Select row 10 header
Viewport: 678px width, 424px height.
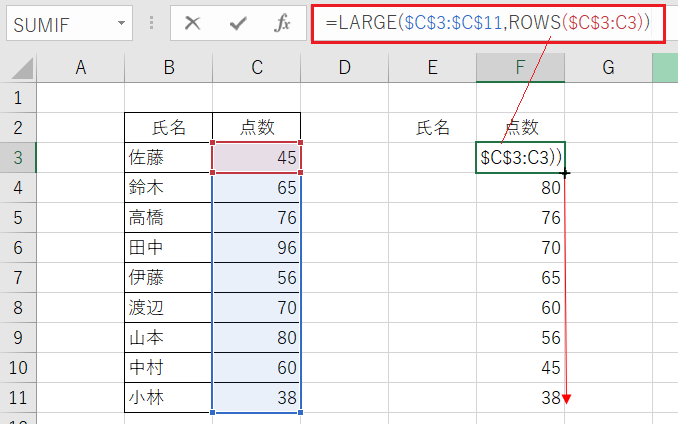click(18, 367)
